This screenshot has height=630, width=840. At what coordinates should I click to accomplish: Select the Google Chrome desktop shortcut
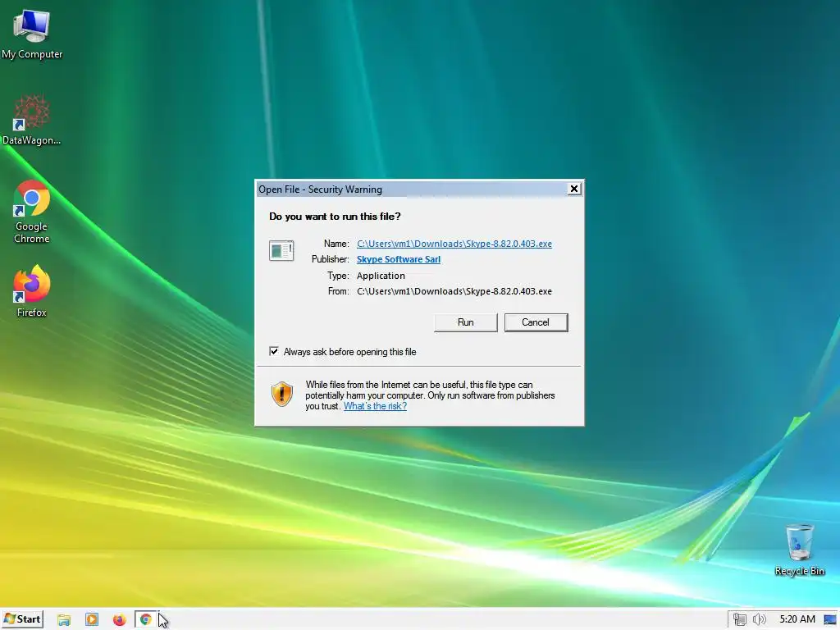[x=32, y=212]
